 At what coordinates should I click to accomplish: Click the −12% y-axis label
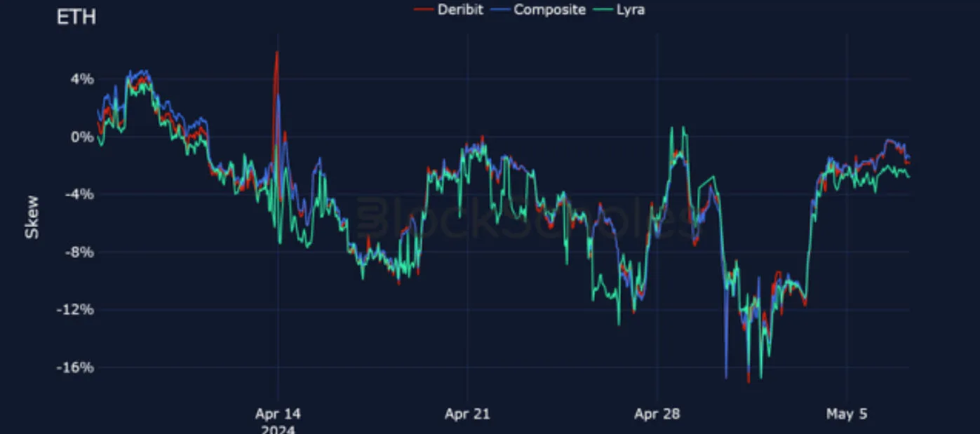click(75, 309)
